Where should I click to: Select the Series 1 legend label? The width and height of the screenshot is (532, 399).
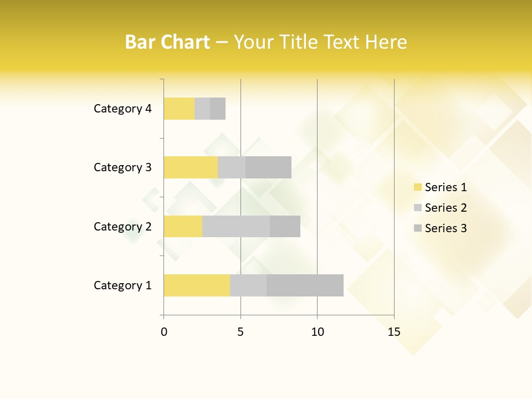coord(446,187)
